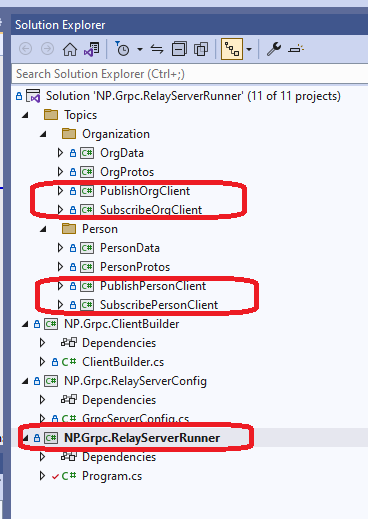Select the SubscribePersonClient project
The image size is (368, 519).
(159, 305)
